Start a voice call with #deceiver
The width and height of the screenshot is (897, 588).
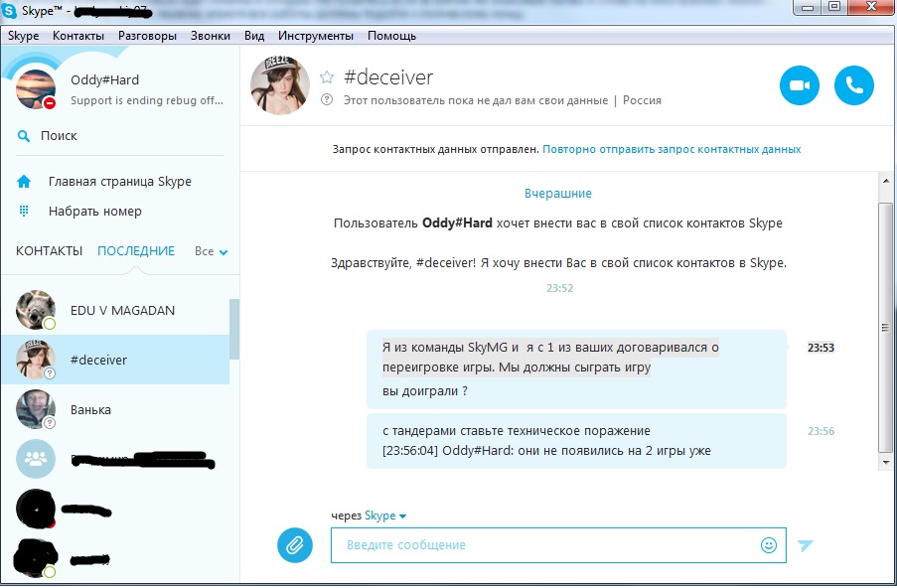854,85
